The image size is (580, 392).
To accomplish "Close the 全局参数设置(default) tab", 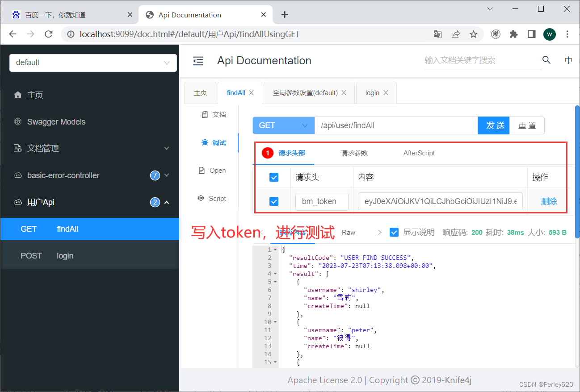I will tap(344, 93).
